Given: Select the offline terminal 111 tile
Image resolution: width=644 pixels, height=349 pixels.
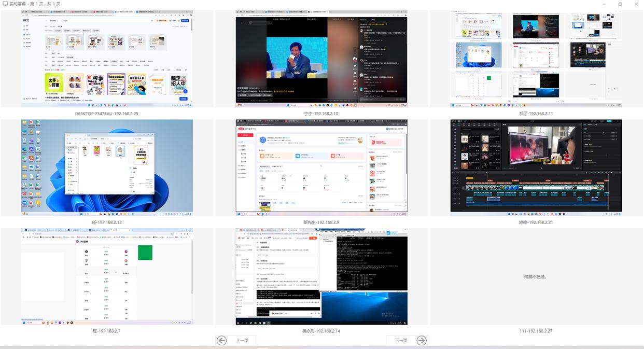Looking at the screenshot, I should pyautogui.click(x=536, y=276).
